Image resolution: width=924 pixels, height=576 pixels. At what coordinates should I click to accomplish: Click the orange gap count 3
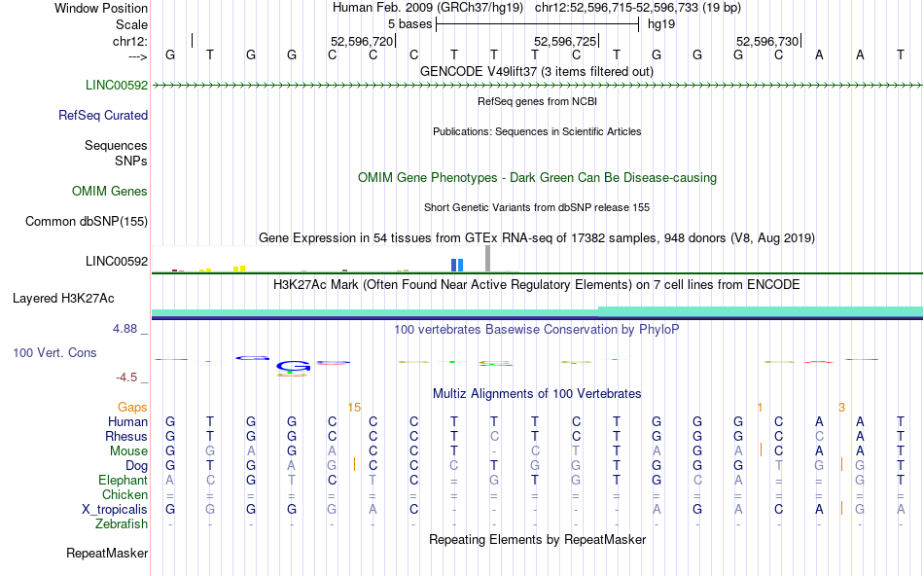(x=841, y=408)
